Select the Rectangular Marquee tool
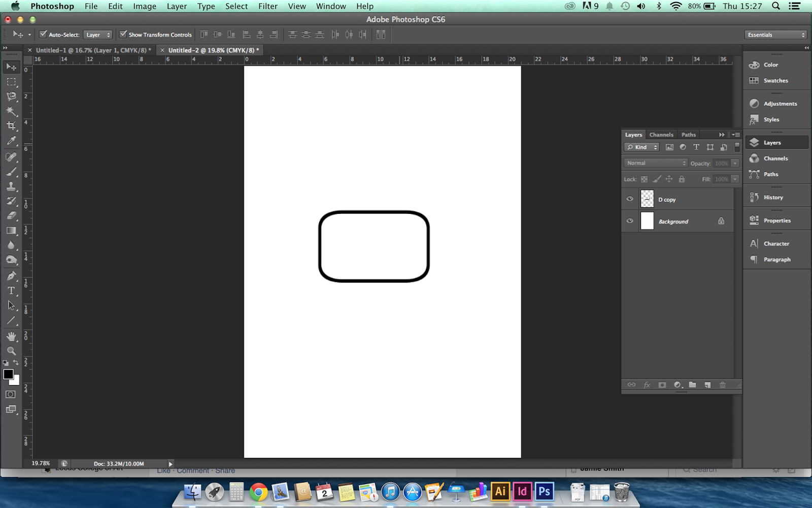The image size is (812, 508). coord(11,81)
